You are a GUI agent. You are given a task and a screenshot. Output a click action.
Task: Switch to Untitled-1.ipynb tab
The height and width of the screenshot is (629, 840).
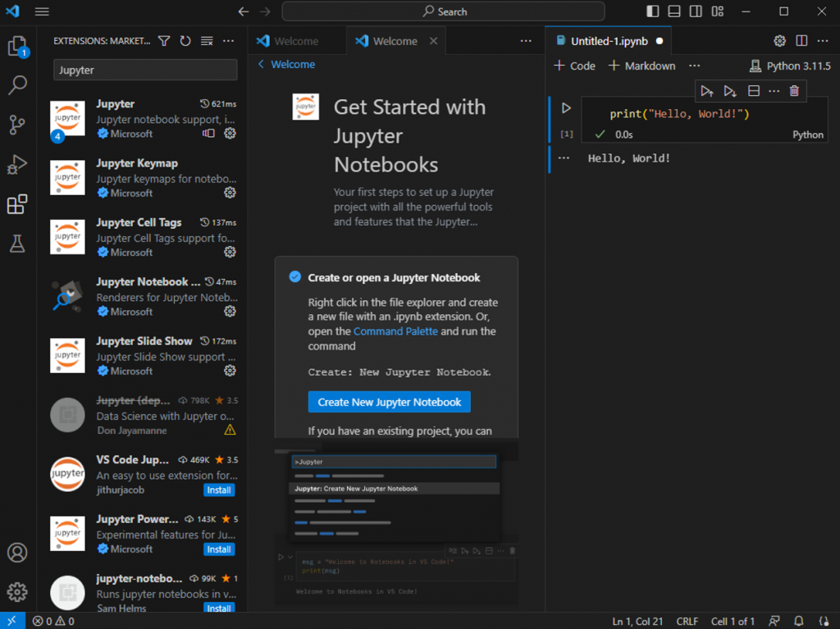(609, 41)
